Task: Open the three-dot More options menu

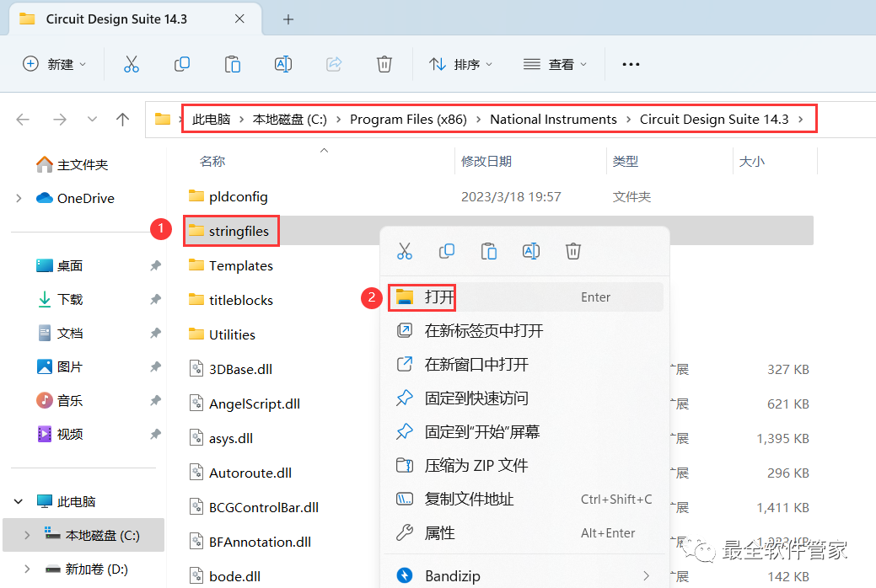Action: click(631, 64)
